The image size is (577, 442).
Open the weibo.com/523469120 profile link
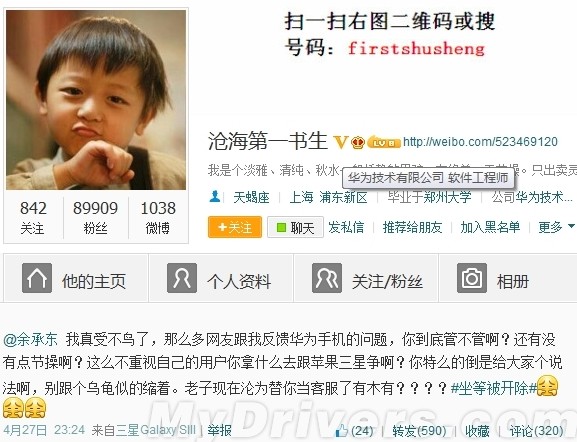[x=480, y=142]
